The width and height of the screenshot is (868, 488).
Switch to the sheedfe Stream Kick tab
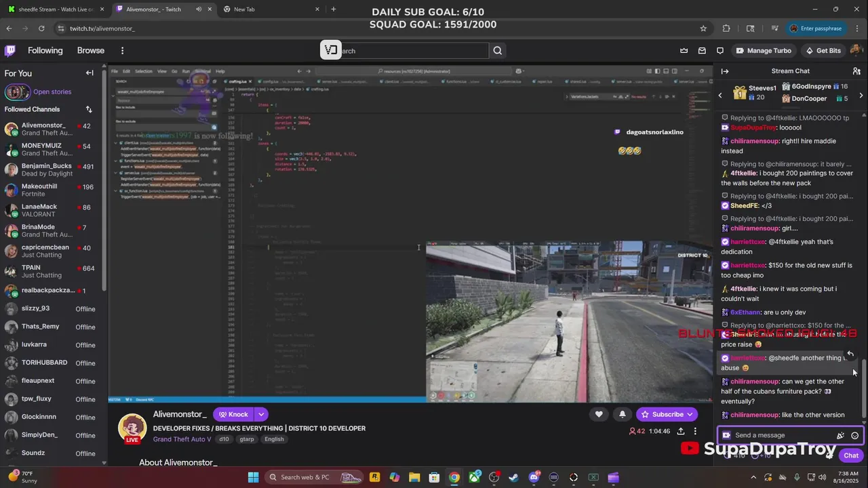point(56,9)
